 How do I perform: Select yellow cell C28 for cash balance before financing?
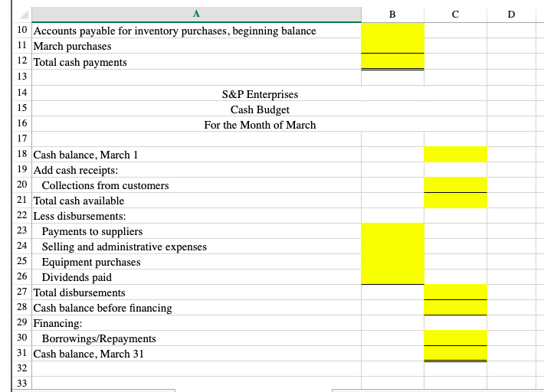tap(455, 308)
